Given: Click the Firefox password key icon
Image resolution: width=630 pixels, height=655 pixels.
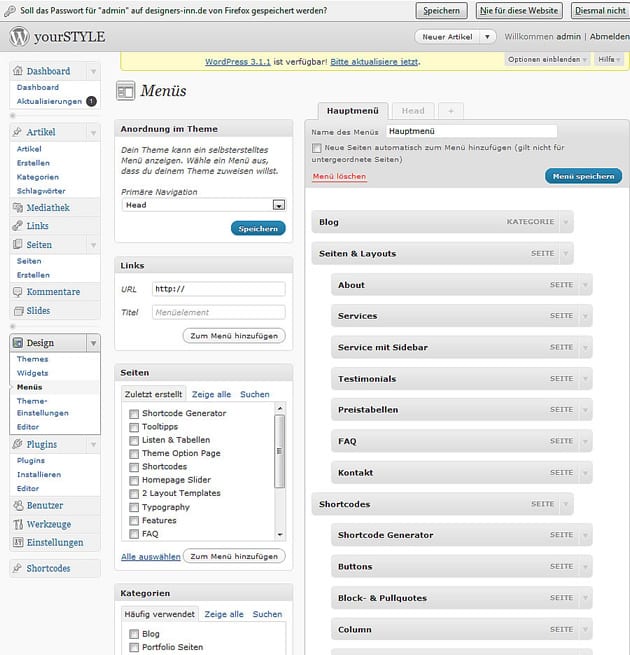Looking at the screenshot, I should (10, 11).
